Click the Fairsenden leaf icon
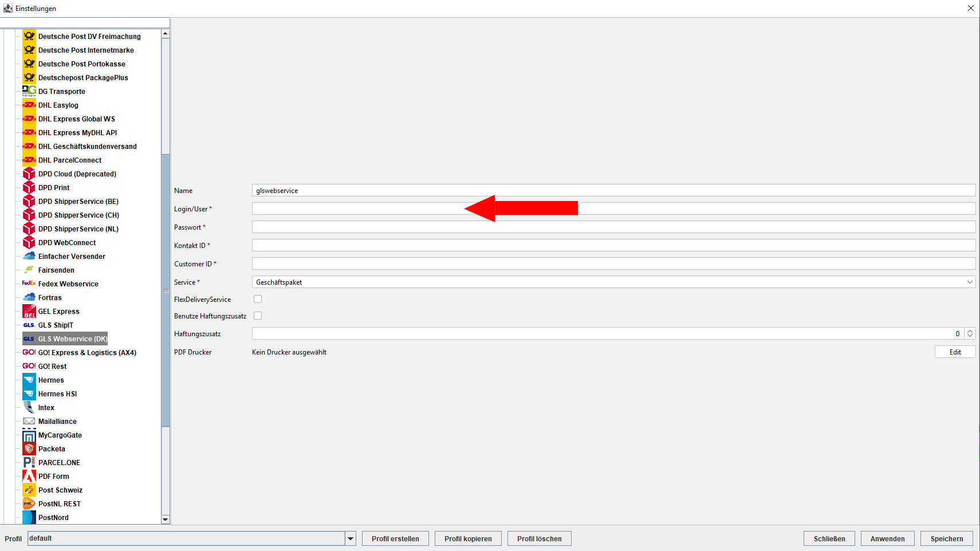The width and height of the screenshot is (980, 551). (x=29, y=270)
